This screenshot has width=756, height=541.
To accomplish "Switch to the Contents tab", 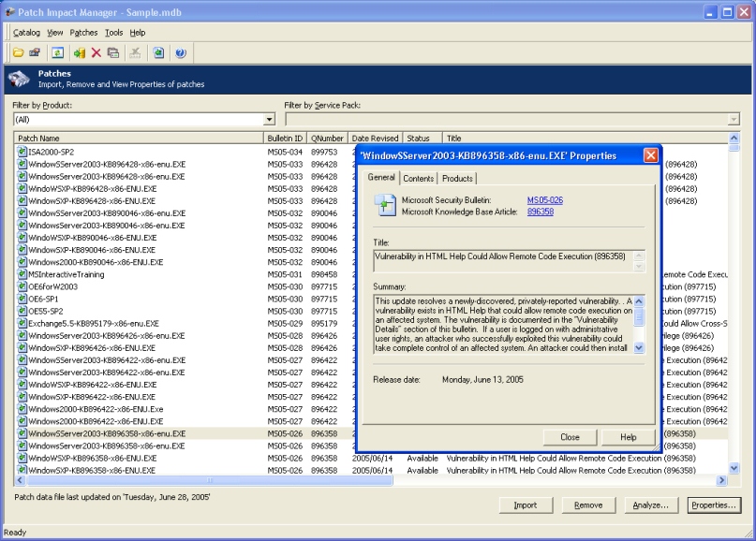I will (x=418, y=179).
